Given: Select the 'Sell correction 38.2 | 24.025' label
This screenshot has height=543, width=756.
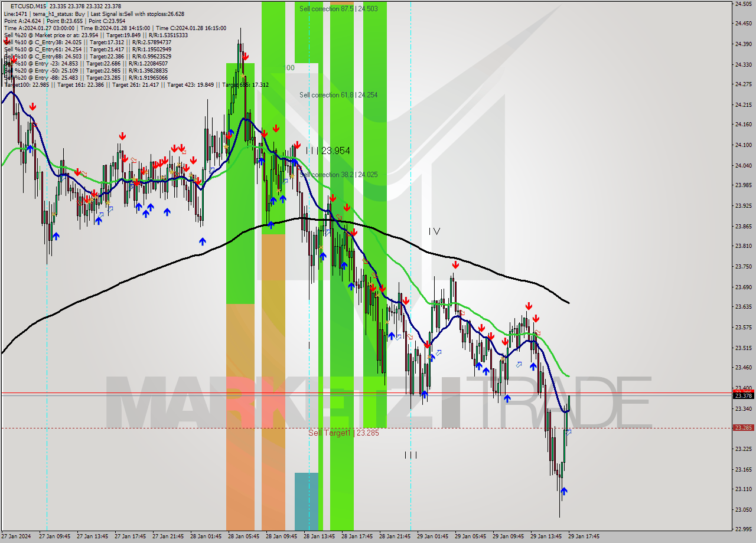Looking at the screenshot, I should coord(338,175).
